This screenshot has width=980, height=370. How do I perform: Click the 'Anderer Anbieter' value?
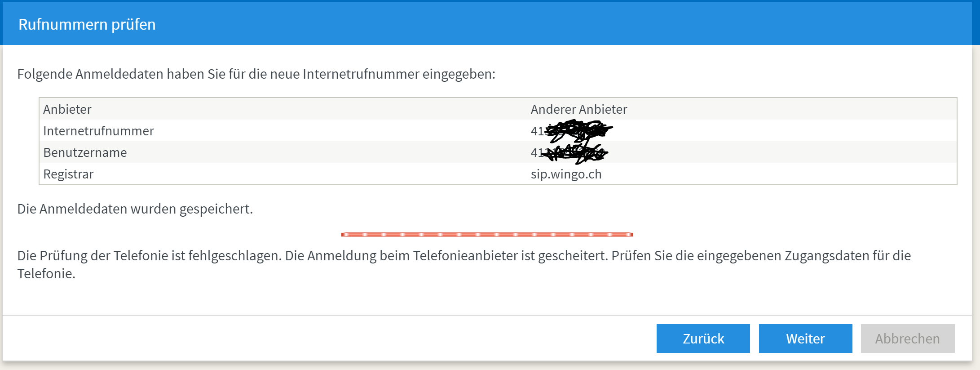point(578,109)
